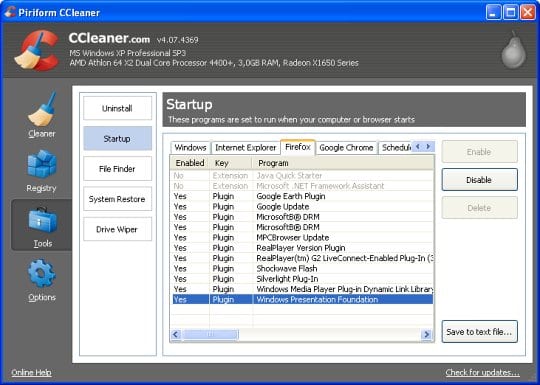Screen dimensions: 540x385
Task: Open the Scheduled Tasks tab
Action: click(395, 148)
